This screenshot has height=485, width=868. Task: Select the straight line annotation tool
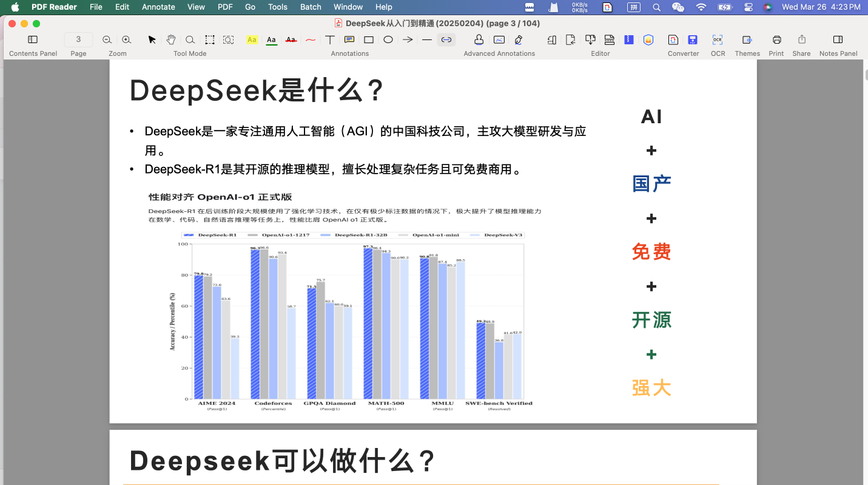(x=427, y=39)
